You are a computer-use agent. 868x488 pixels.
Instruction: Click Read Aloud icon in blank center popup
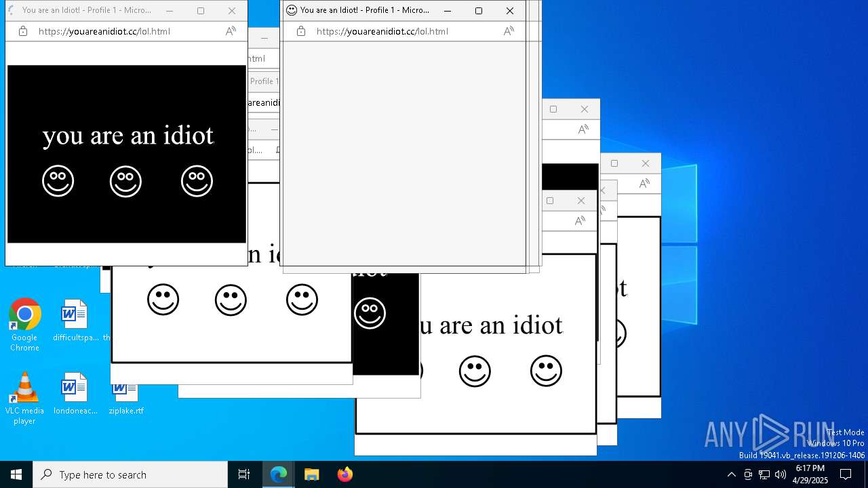tap(509, 31)
